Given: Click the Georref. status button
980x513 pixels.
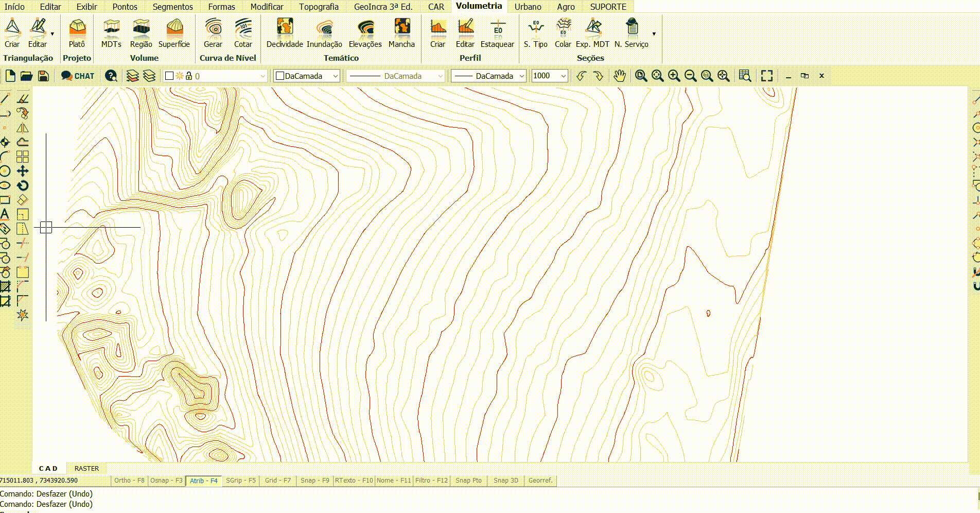Looking at the screenshot, I should pyautogui.click(x=540, y=481).
